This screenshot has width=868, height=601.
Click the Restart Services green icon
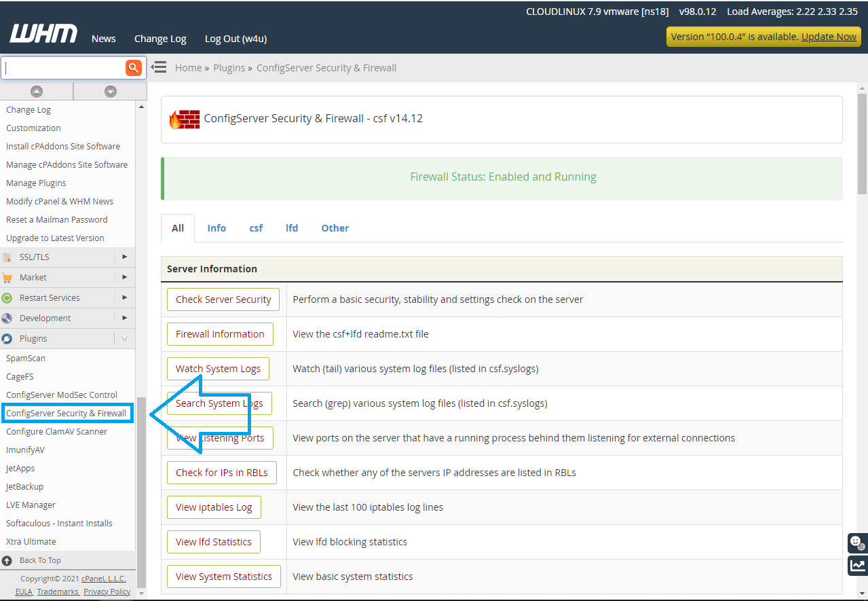7,298
